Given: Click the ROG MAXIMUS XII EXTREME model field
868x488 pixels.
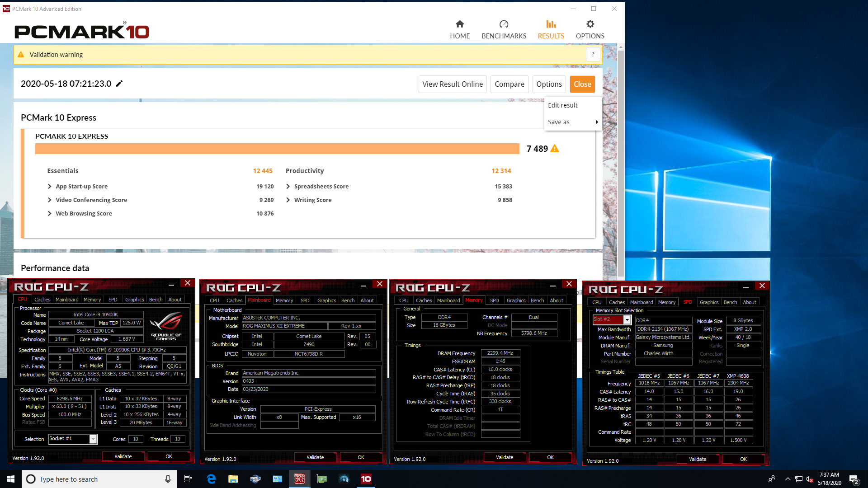Looking at the screenshot, I should click(x=284, y=326).
